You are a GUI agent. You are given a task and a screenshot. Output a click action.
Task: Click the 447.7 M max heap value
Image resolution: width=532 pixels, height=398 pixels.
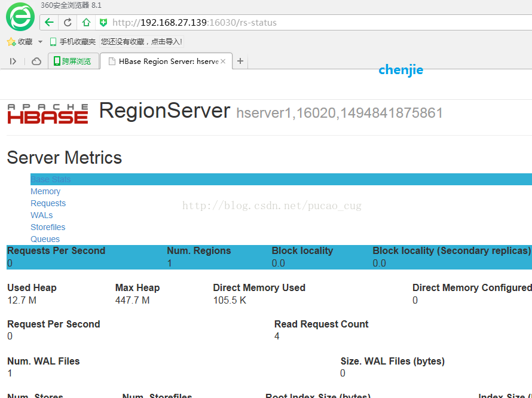click(x=132, y=300)
